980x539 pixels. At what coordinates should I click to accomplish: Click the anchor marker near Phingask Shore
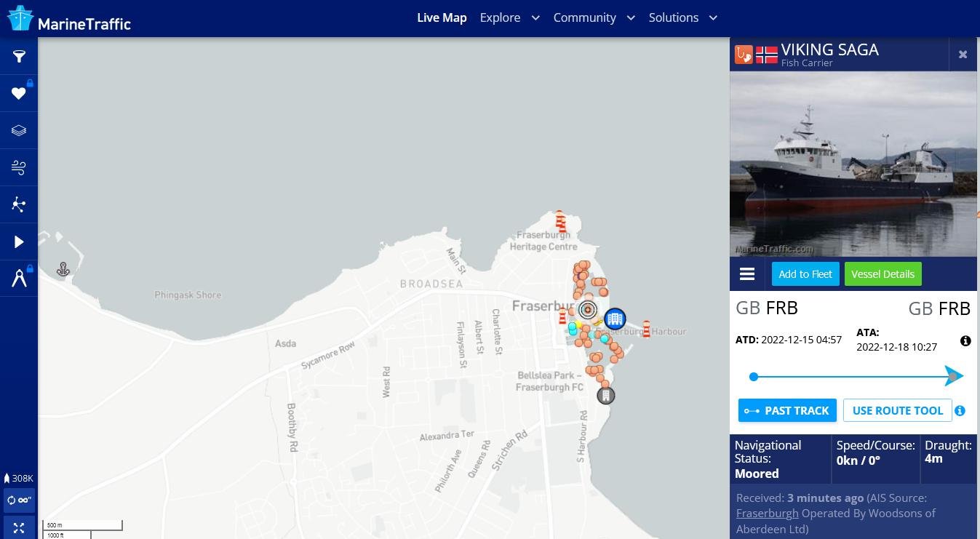point(63,270)
